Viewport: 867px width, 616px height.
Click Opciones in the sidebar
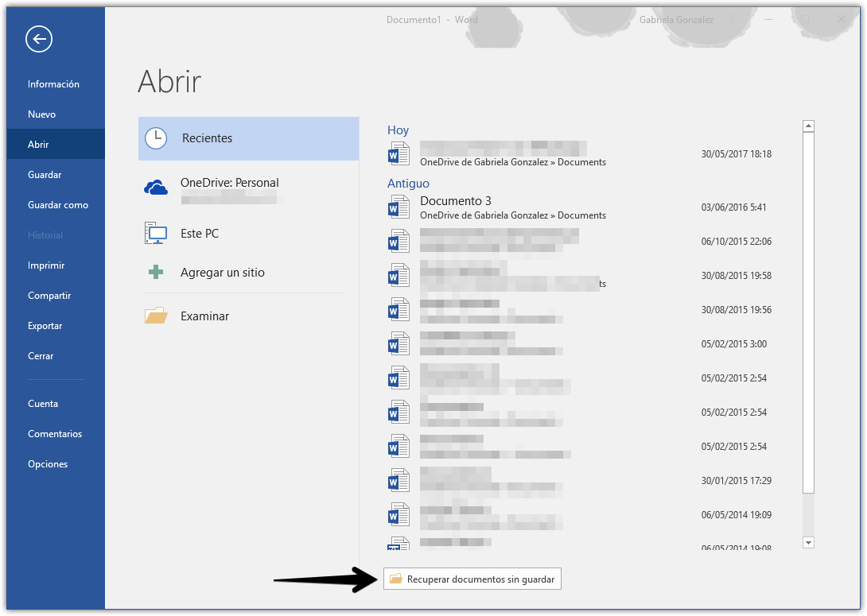[48, 464]
